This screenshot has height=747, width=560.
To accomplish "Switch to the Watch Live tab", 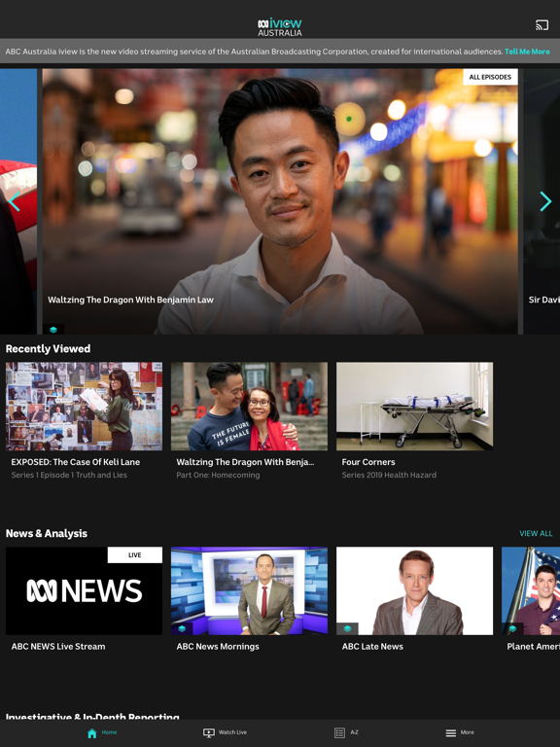I will tap(232, 732).
